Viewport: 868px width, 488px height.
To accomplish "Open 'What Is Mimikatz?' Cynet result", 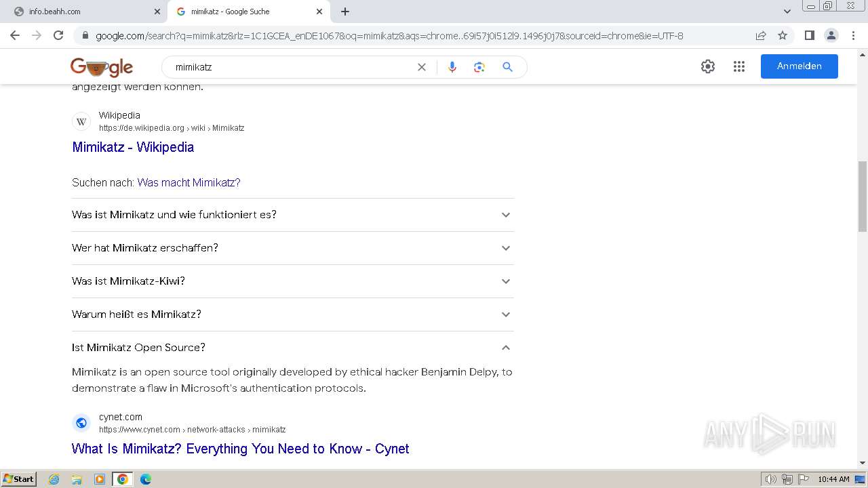I will click(x=240, y=449).
